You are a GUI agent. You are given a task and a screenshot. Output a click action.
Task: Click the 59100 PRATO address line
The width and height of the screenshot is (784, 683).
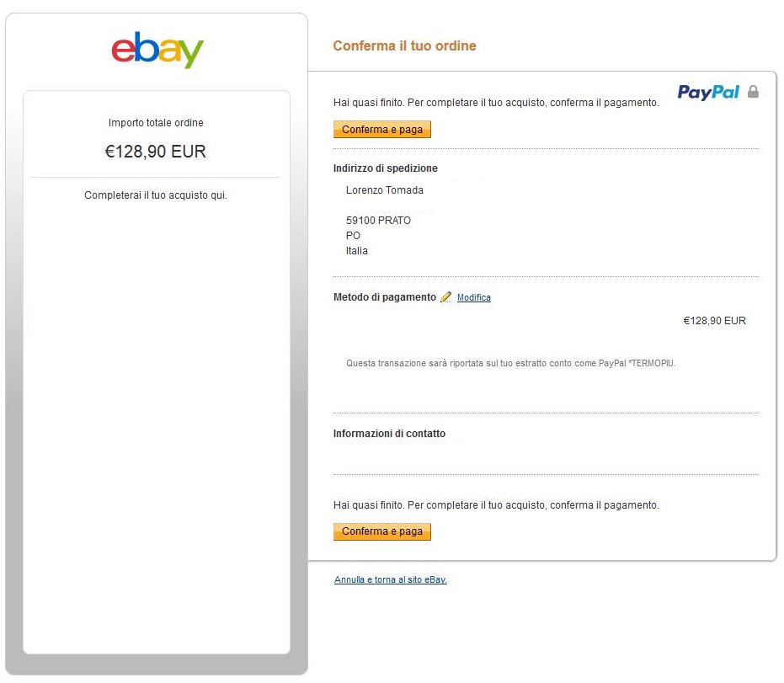click(x=378, y=221)
